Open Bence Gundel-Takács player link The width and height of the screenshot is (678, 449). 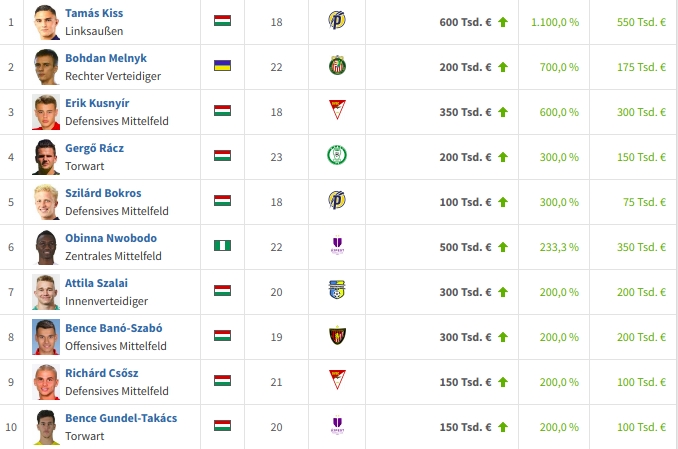pos(121,418)
